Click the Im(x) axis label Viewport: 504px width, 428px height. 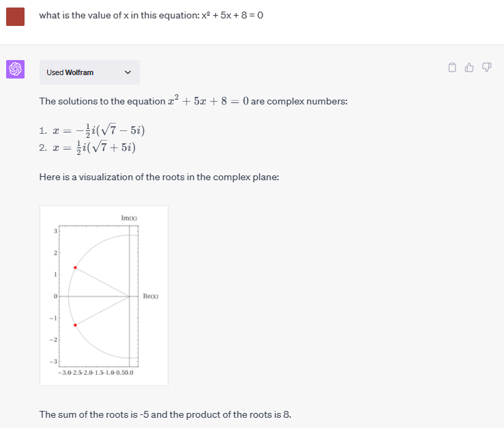(129, 218)
